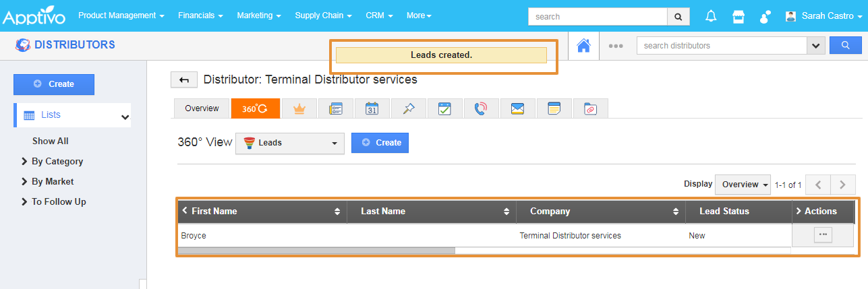Screen dimensions: 868x289
Task: Open the documents paperclip tab
Action: coord(590,108)
